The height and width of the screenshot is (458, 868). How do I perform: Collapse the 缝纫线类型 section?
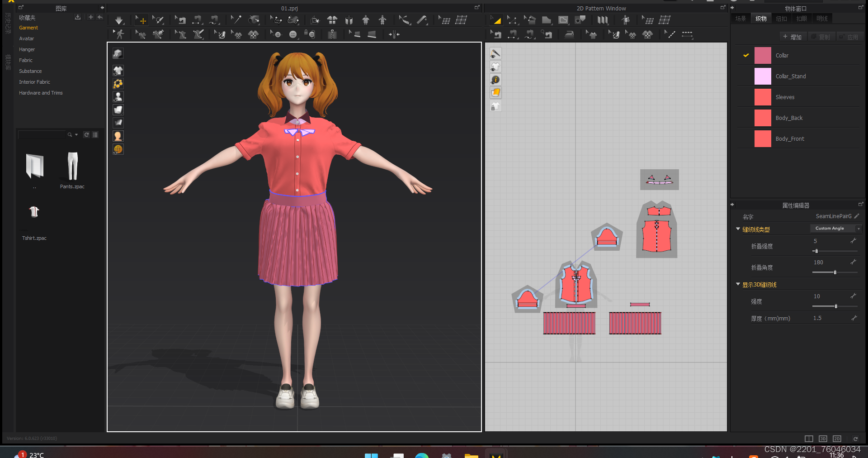pos(738,229)
